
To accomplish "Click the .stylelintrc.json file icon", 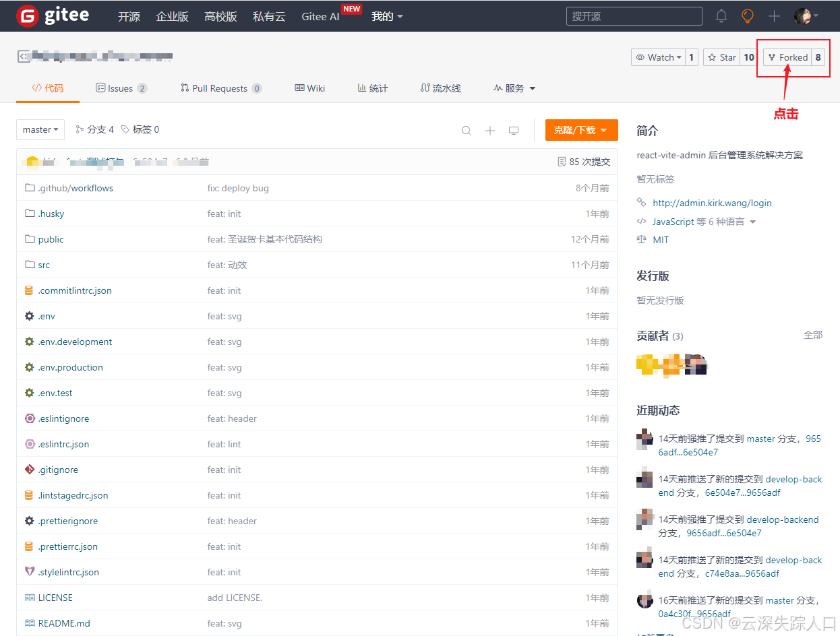I will coord(29,572).
